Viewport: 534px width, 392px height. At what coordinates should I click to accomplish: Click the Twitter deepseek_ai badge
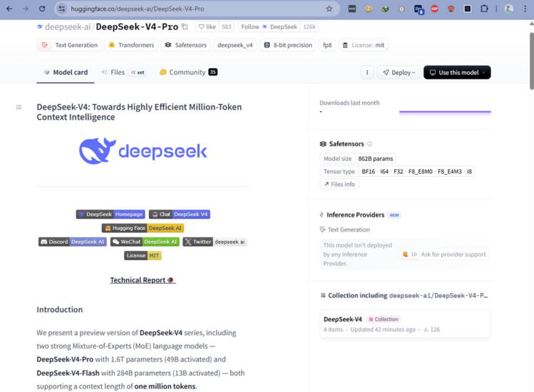215,242
